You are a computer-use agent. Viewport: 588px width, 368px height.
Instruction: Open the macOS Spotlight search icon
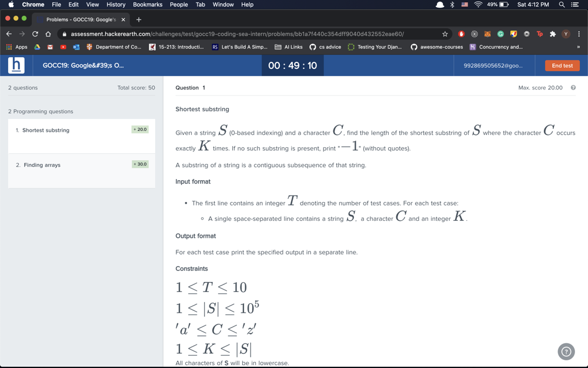pos(562,5)
